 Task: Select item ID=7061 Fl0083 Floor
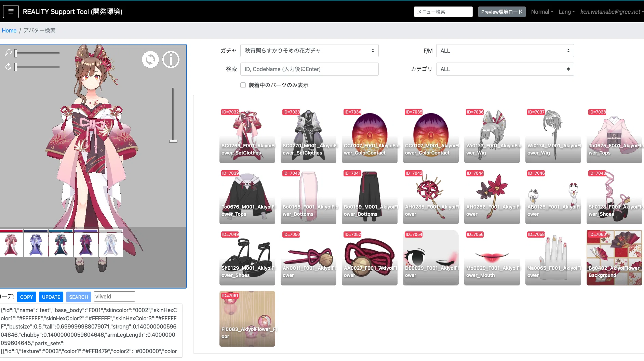click(247, 319)
